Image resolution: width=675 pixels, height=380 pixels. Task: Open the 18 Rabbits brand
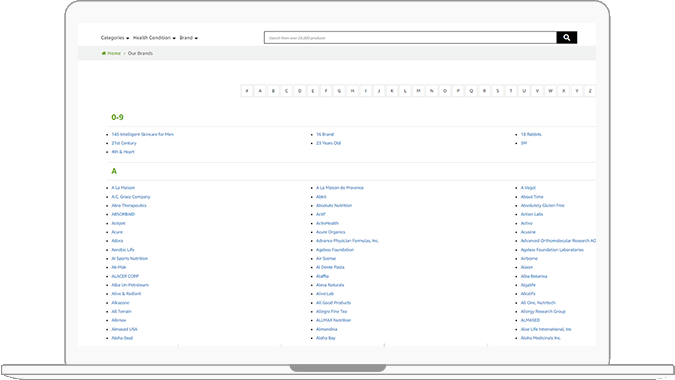[531, 134]
